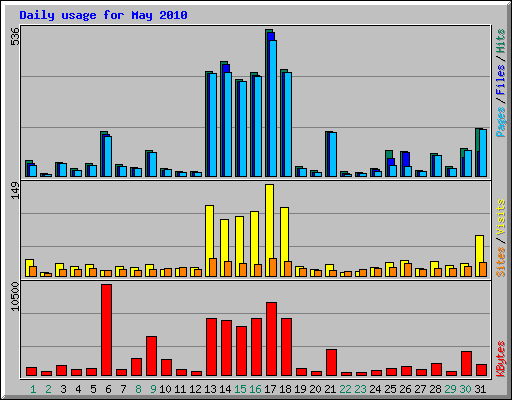Click day 12 on the x-axis
This screenshot has width=512, height=400.
coord(195,389)
